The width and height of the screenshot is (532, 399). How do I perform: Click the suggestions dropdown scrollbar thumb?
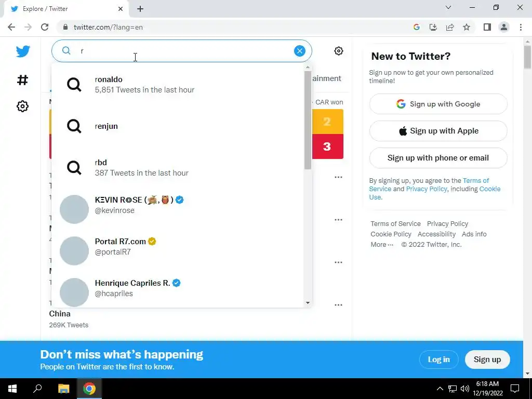coord(308,121)
